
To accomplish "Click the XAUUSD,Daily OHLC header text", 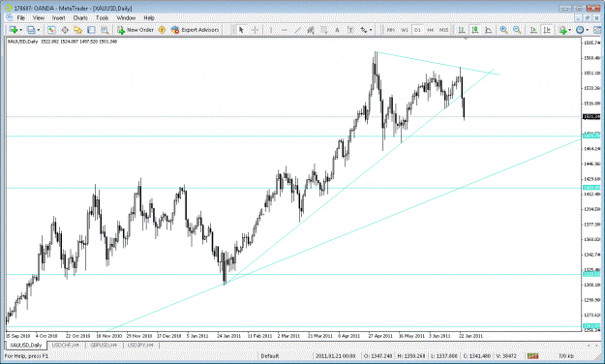I will point(62,42).
